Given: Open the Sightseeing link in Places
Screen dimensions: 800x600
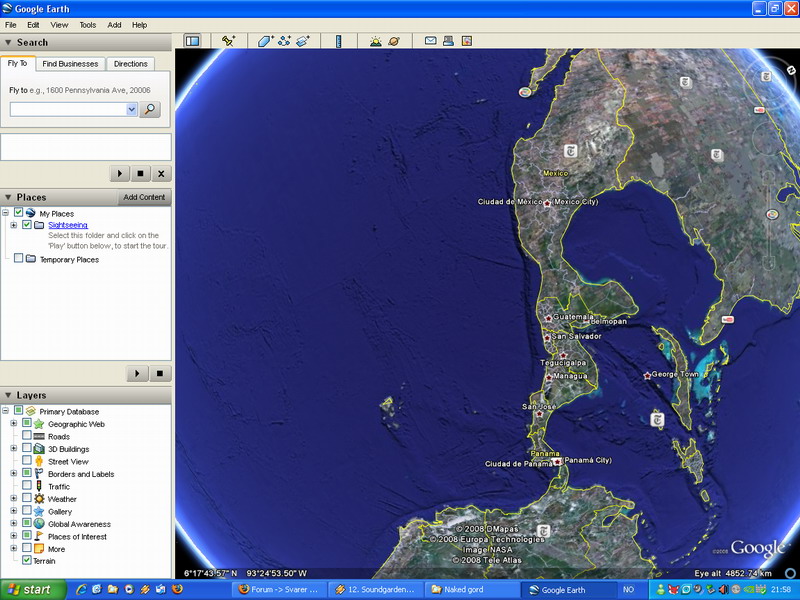Looking at the screenshot, I should tap(68, 225).
